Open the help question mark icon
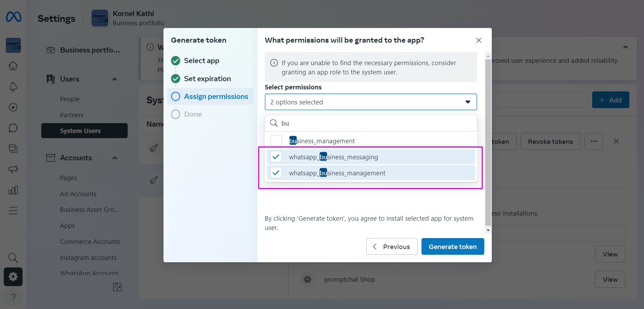The height and width of the screenshot is (309, 644). click(x=13, y=297)
